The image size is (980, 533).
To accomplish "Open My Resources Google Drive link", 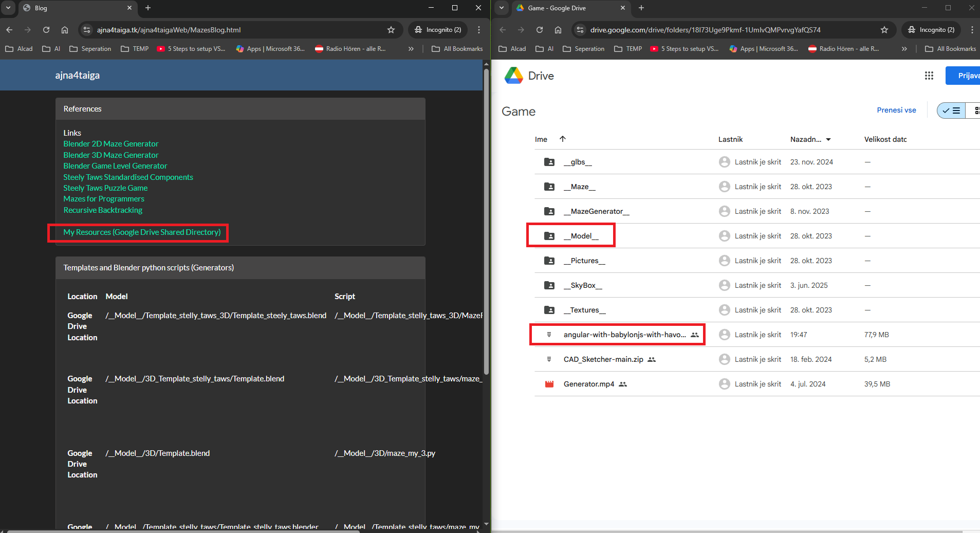I will (x=142, y=232).
